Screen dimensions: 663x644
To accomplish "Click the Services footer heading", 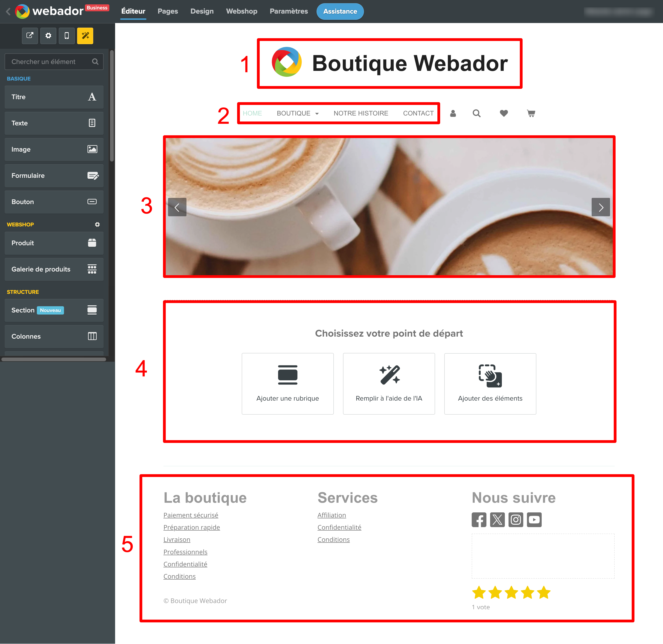I will click(348, 497).
